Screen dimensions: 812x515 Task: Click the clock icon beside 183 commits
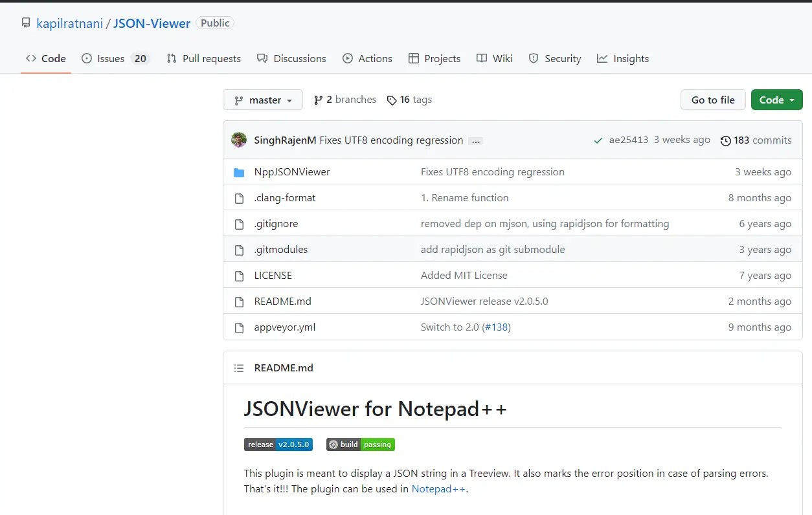[725, 140]
